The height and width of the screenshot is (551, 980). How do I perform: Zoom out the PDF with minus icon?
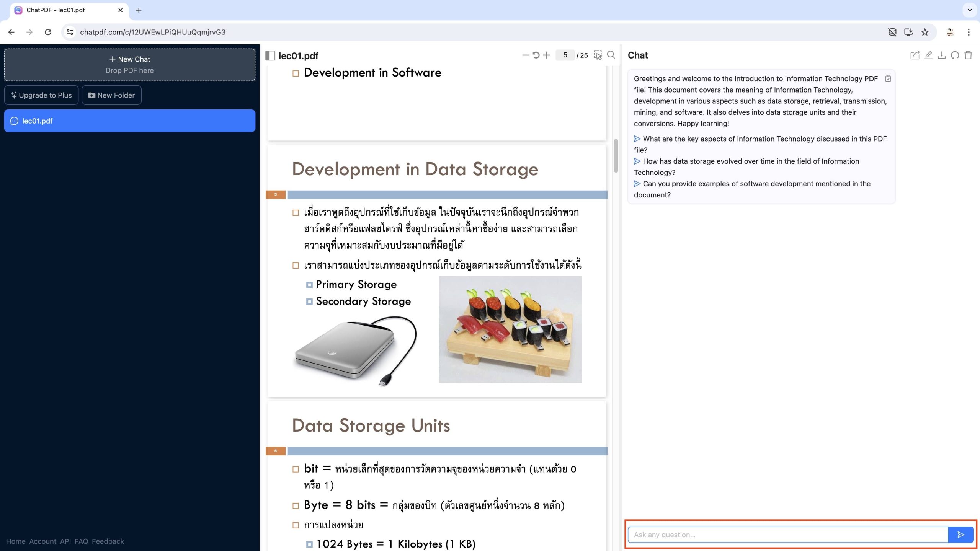point(526,55)
